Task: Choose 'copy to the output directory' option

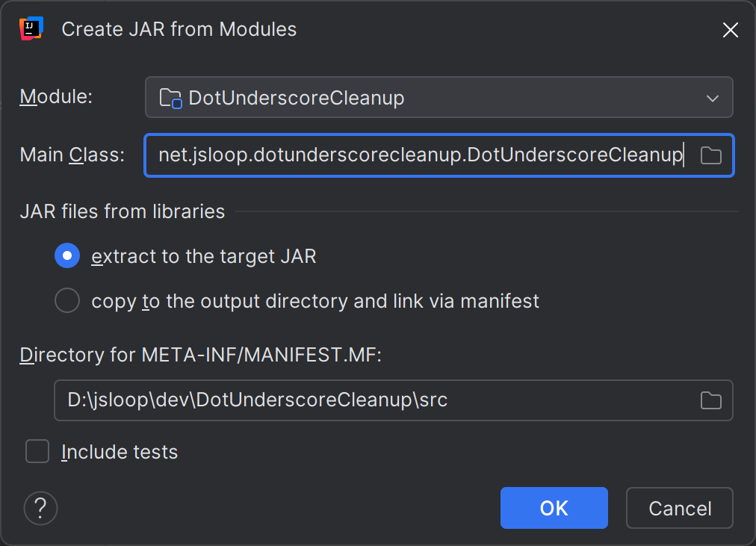Action: tap(66, 301)
